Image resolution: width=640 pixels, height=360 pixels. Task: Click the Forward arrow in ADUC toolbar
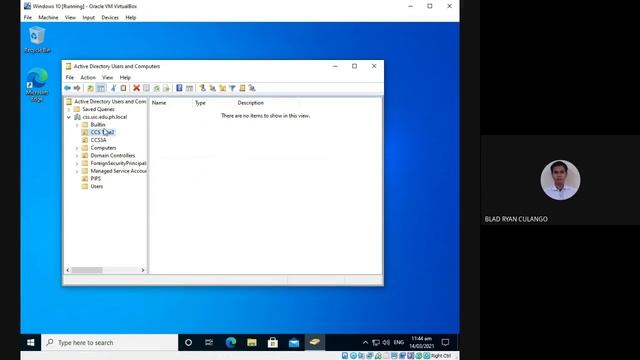click(x=77, y=88)
